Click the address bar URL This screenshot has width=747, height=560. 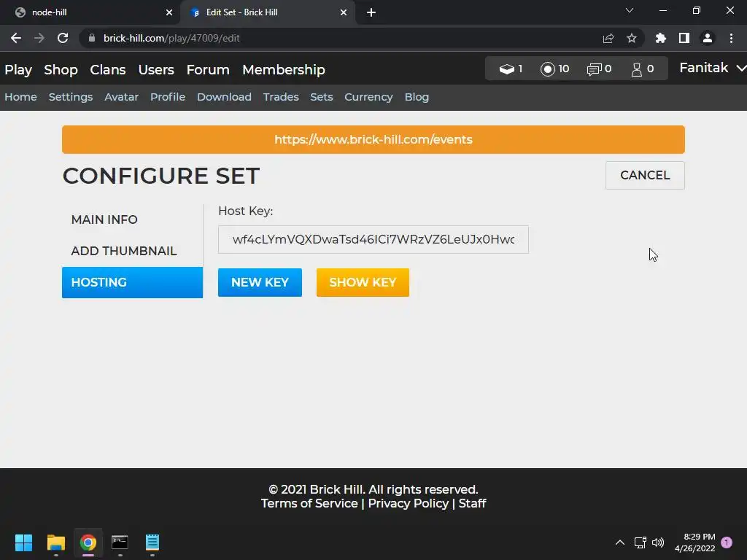coord(171,38)
